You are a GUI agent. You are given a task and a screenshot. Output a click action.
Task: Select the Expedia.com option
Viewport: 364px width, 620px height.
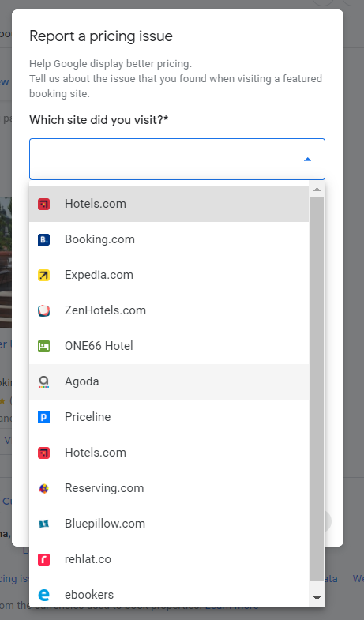pyautogui.click(x=169, y=275)
